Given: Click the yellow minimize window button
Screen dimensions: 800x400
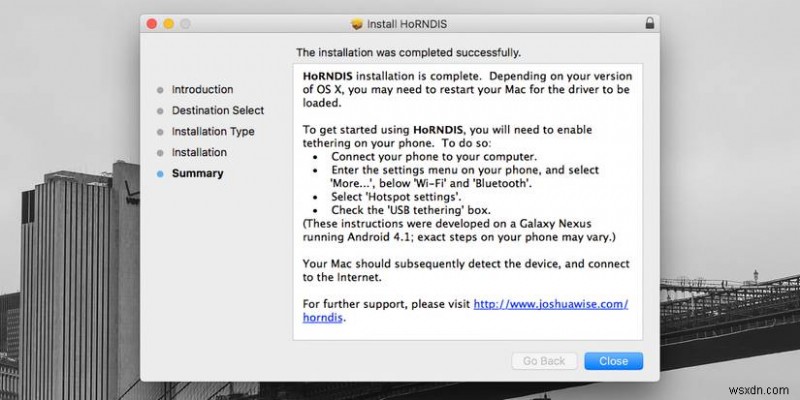Looking at the screenshot, I should [168, 24].
